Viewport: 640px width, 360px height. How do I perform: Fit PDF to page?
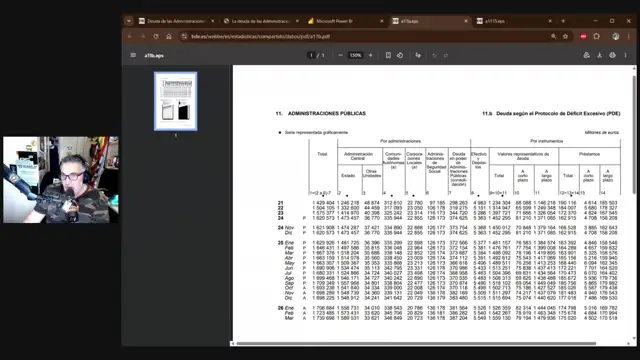pyautogui.click(x=388, y=55)
